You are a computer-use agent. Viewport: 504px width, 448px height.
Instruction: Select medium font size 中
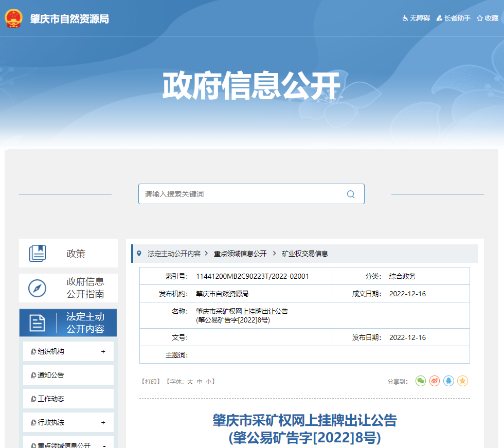[x=199, y=382]
